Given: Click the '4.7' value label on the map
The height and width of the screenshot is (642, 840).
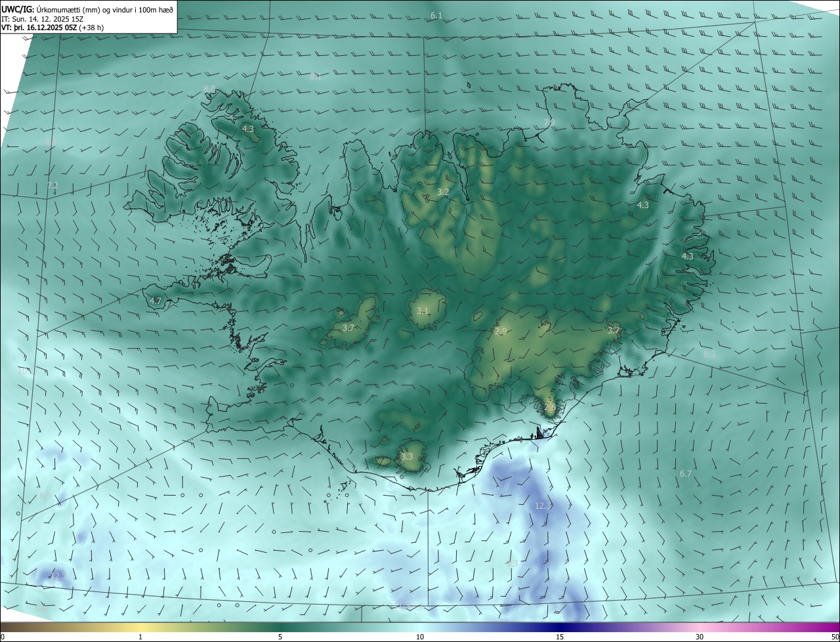Looking at the screenshot, I should [156, 301].
